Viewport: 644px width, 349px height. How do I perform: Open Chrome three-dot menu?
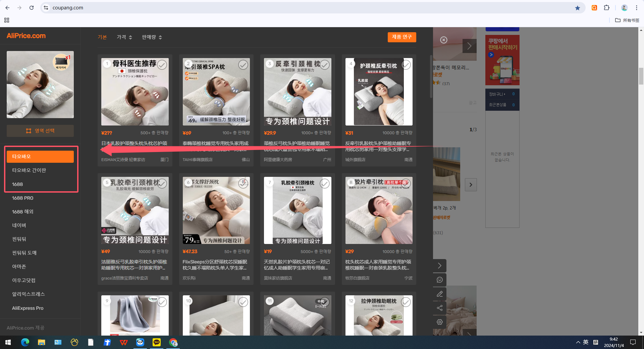tap(636, 8)
